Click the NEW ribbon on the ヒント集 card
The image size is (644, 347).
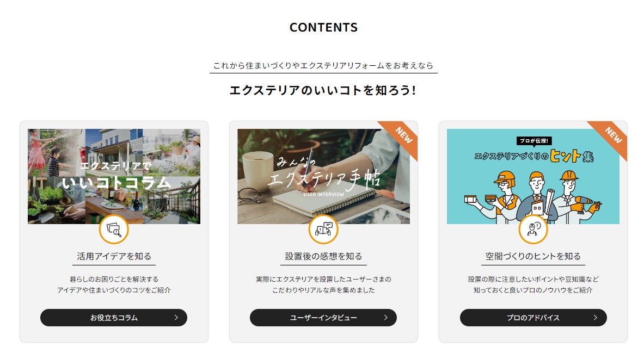click(x=611, y=137)
